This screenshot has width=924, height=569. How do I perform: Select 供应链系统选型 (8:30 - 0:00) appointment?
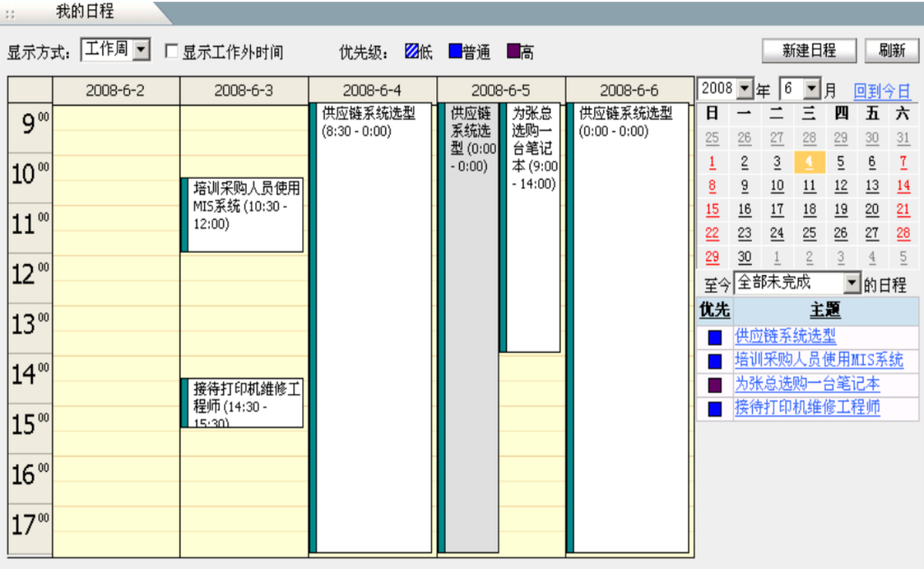coord(371,327)
